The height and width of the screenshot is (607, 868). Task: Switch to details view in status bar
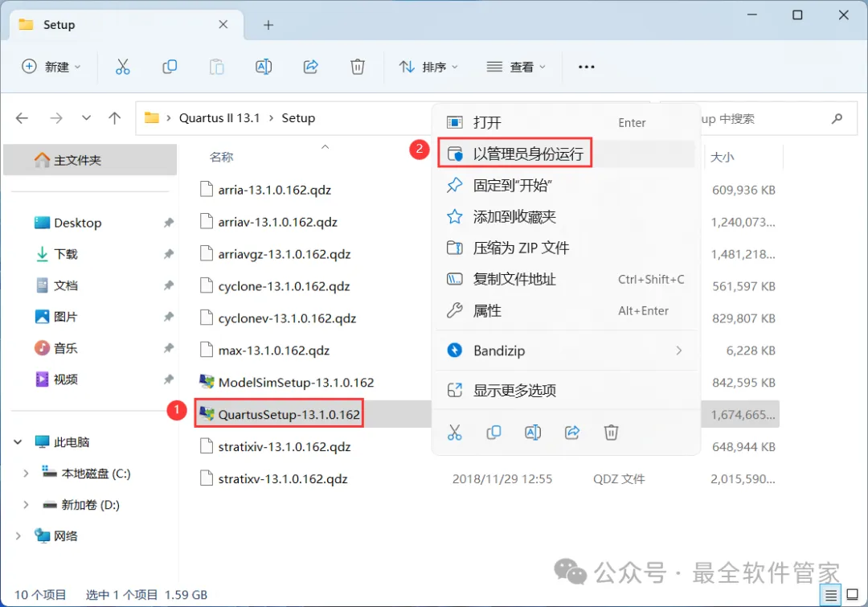click(x=831, y=596)
